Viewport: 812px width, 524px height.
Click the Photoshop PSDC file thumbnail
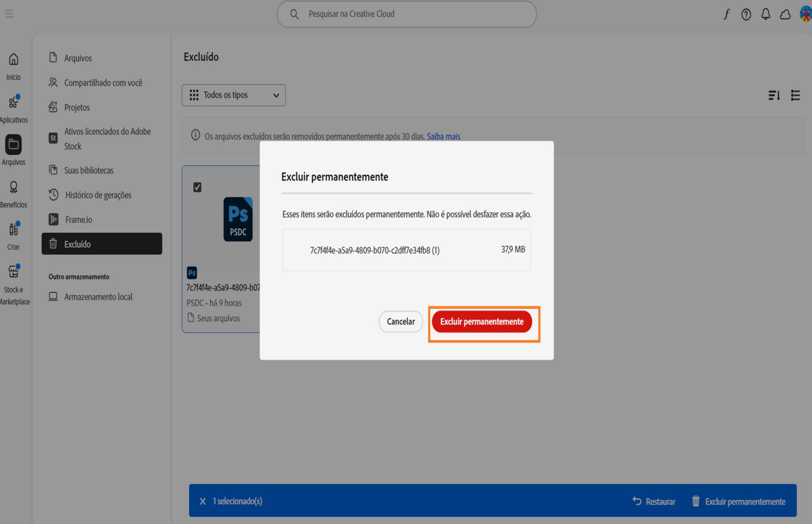[x=238, y=219]
